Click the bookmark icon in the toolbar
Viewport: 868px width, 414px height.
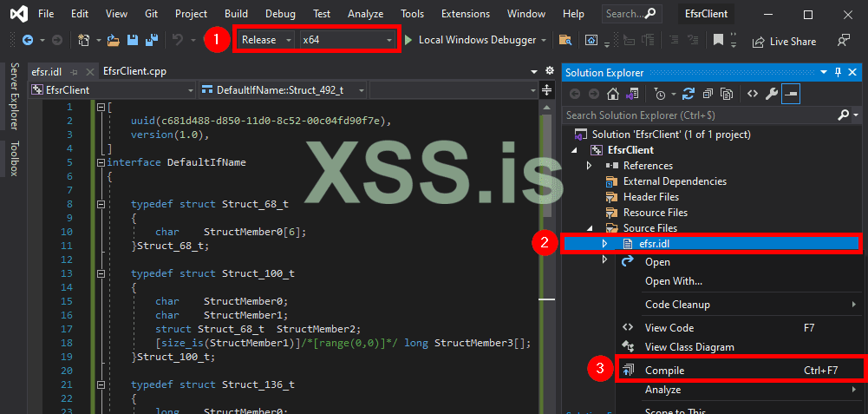tap(718, 40)
